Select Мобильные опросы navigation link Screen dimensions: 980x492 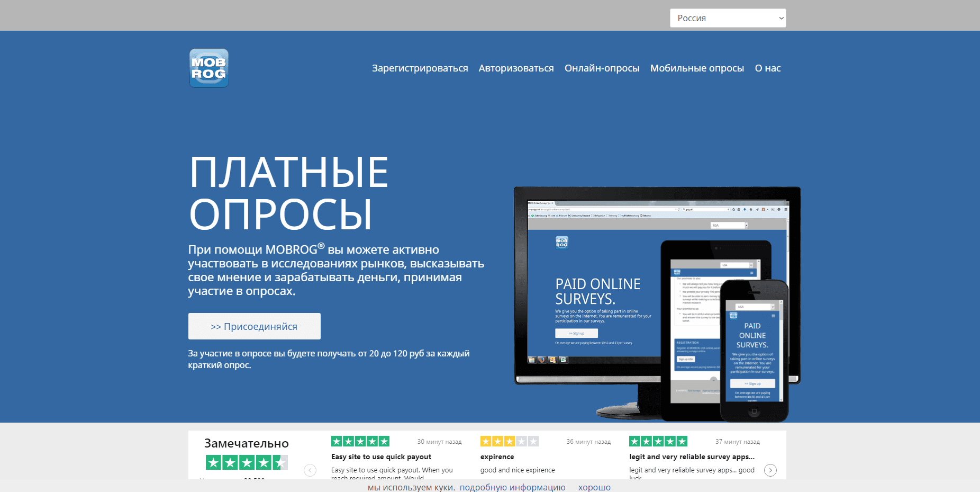coord(696,68)
